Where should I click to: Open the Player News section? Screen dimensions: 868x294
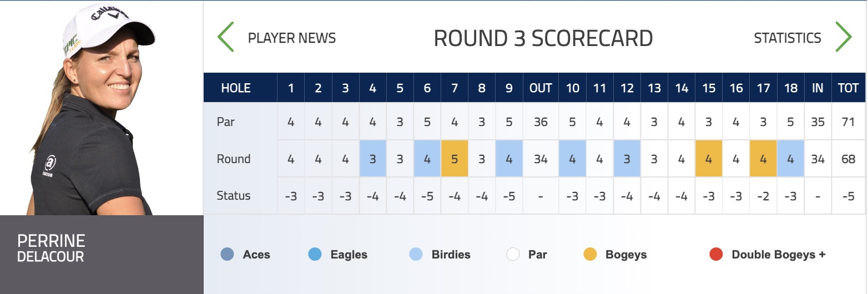tap(292, 38)
